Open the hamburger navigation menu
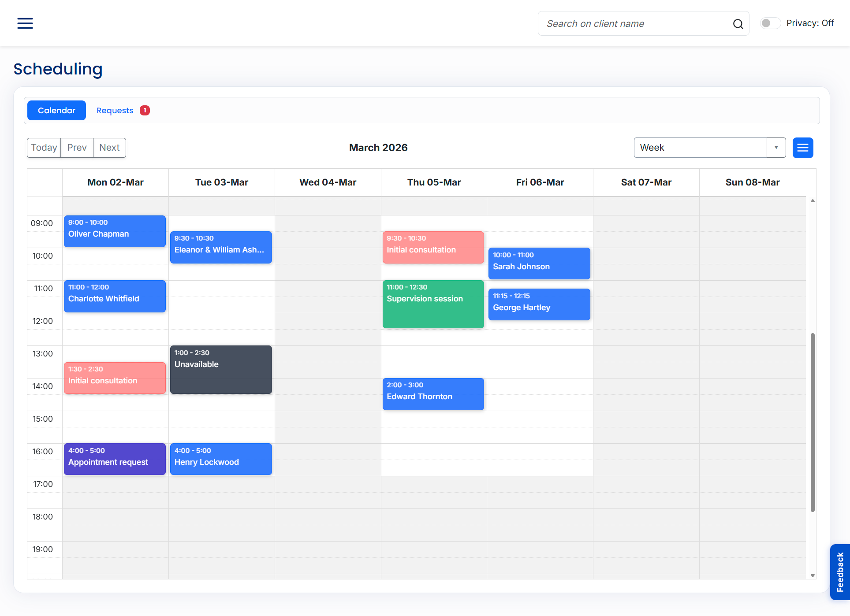This screenshot has width=850, height=616. [25, 23]
